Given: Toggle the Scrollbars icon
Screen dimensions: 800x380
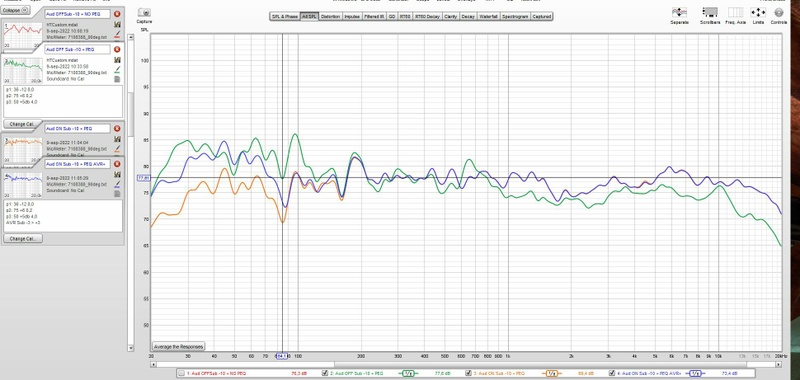Looking at the screenshot, I should point(710,12).
